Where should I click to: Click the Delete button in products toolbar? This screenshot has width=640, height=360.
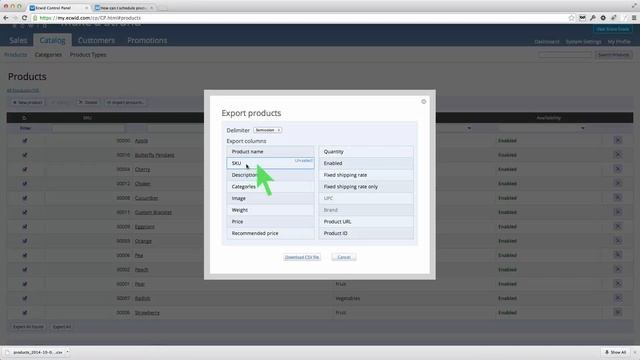(88, 102)
